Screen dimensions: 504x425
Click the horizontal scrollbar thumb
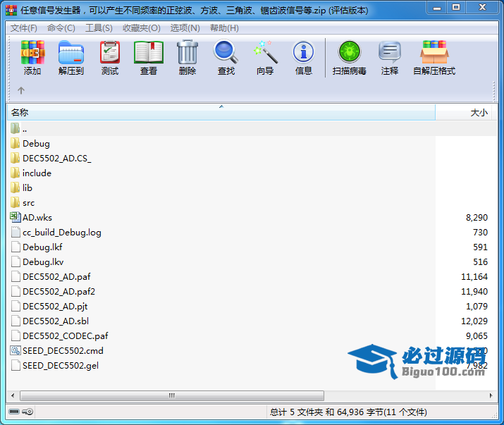tap(172, 395)
